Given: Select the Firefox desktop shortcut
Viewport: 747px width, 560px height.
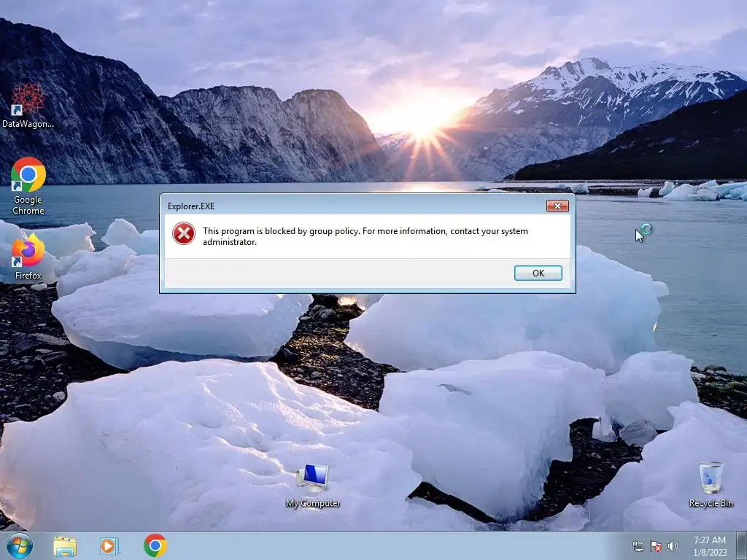Looking at the screenshot, I should pyautogui.click(x=28, y=256).
